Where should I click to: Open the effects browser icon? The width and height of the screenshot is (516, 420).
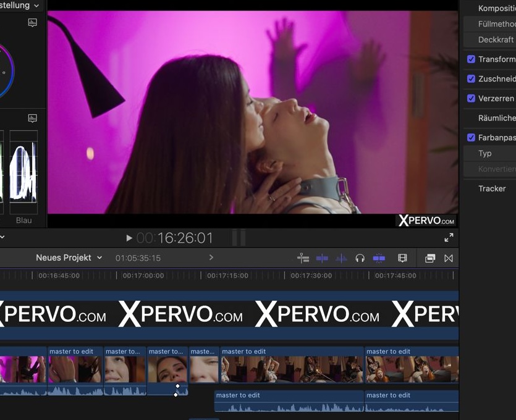click(429, 258)
